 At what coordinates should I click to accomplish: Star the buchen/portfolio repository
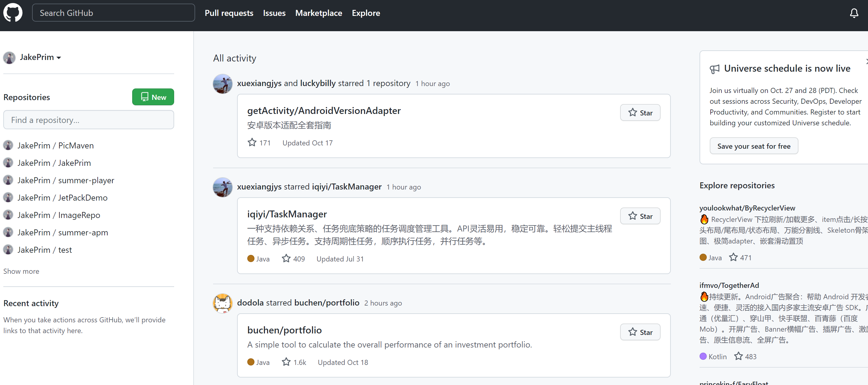[640, 332]
